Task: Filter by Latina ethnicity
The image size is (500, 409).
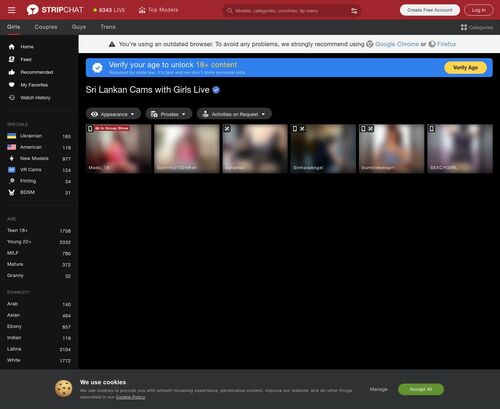Action: click(x=39, y=349)
